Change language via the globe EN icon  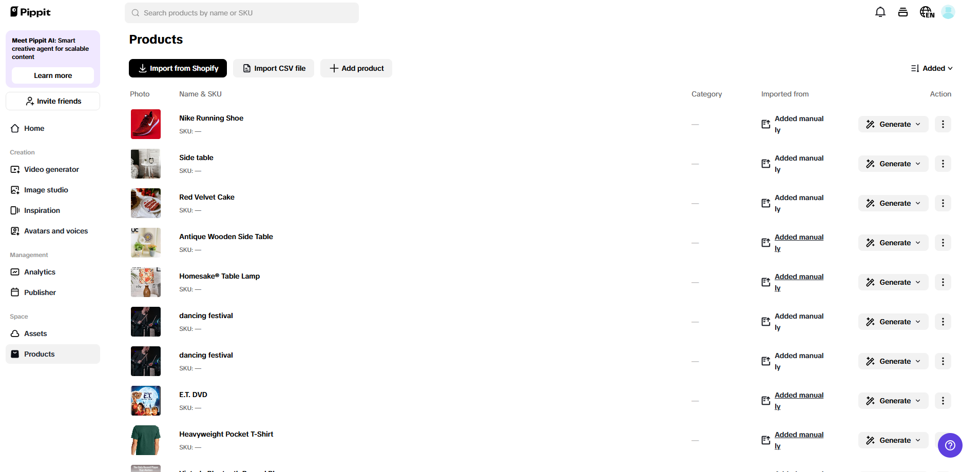pyautogui.click(x=927, y=12)
